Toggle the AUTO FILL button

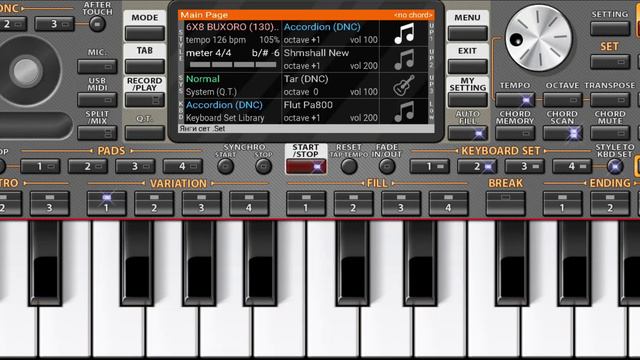pyautogui.click(x=468, y=133)
